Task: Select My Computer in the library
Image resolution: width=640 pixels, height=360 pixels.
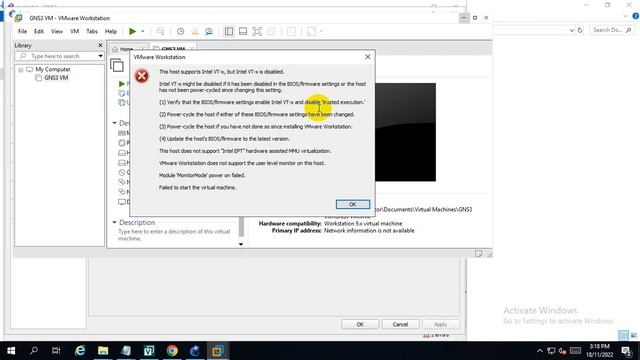Action: coord(53,69)
